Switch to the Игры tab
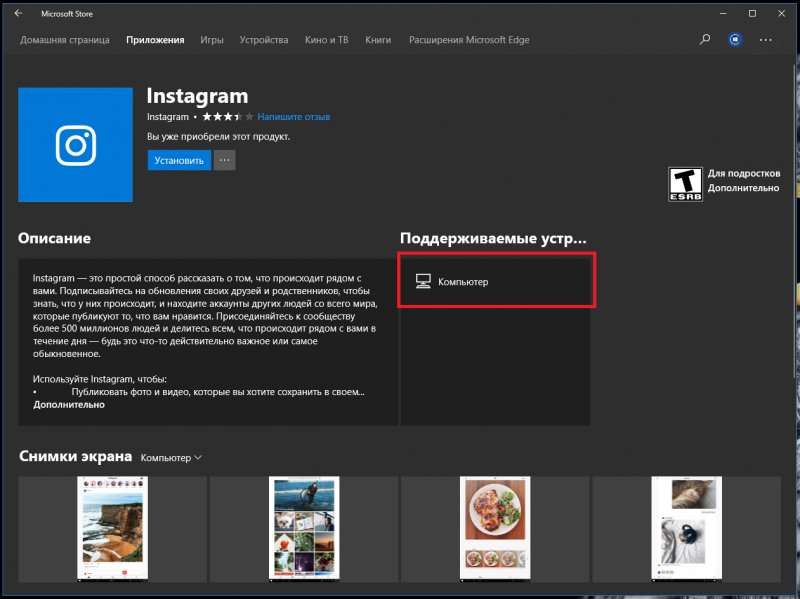The width and height of the screenshot is (800, 599). pos(212,40)
